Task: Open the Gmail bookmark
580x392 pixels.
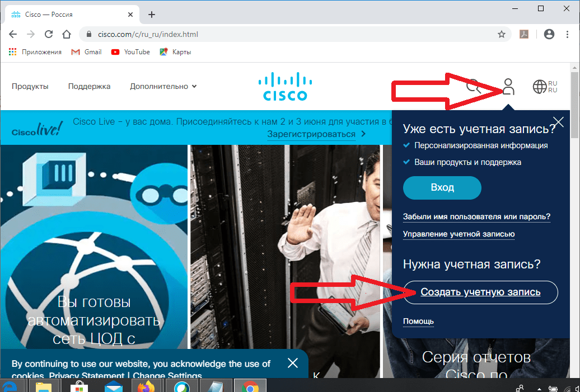Action: click(x=86, y=52)
